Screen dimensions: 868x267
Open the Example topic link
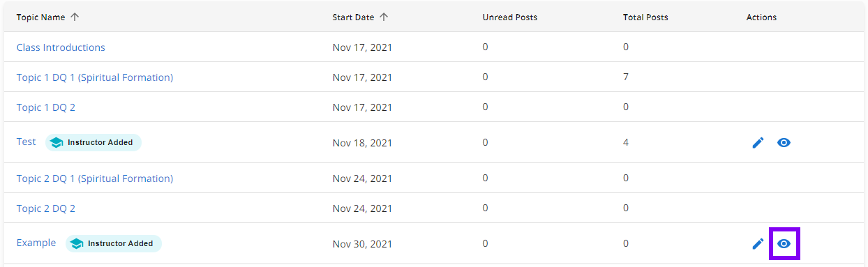point(36,243)
